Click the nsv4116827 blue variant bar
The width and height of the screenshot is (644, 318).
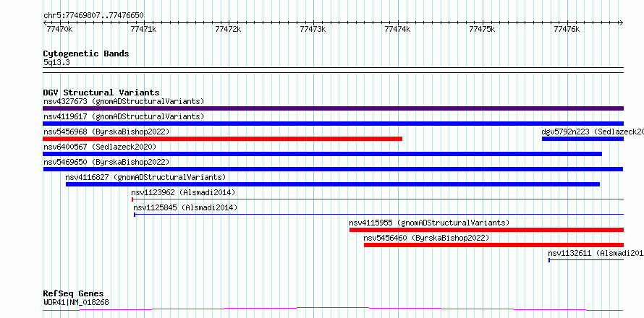[333, 184]
